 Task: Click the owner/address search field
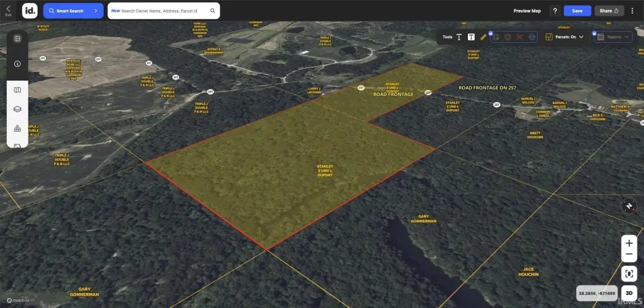point(164,11)
